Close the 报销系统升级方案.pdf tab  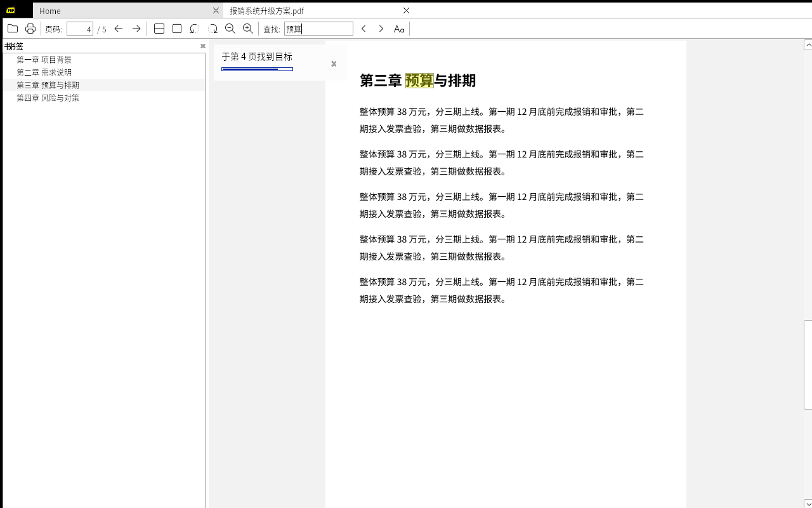pos(407,11)
